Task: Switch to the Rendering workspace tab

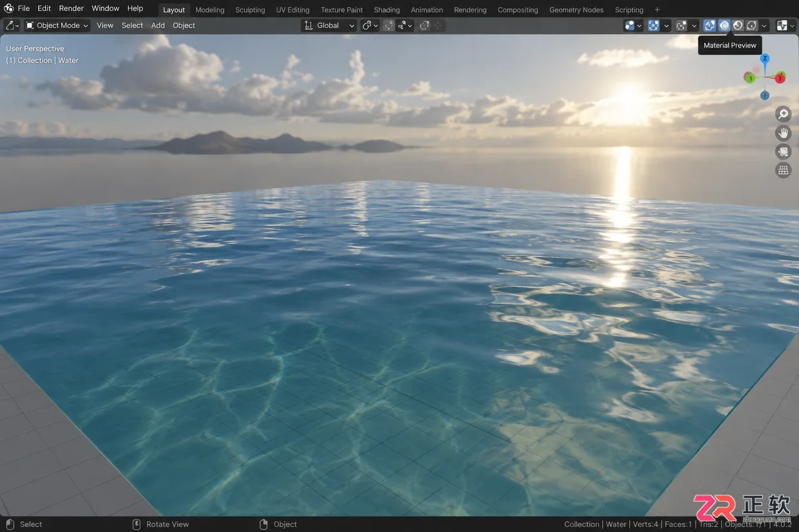Action: pos(470,10)
